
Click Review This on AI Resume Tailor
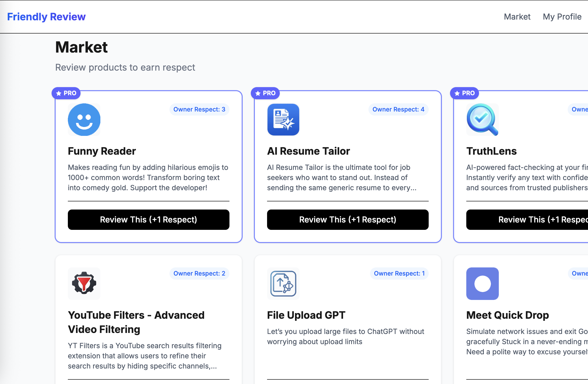click(x=348, y=219)
